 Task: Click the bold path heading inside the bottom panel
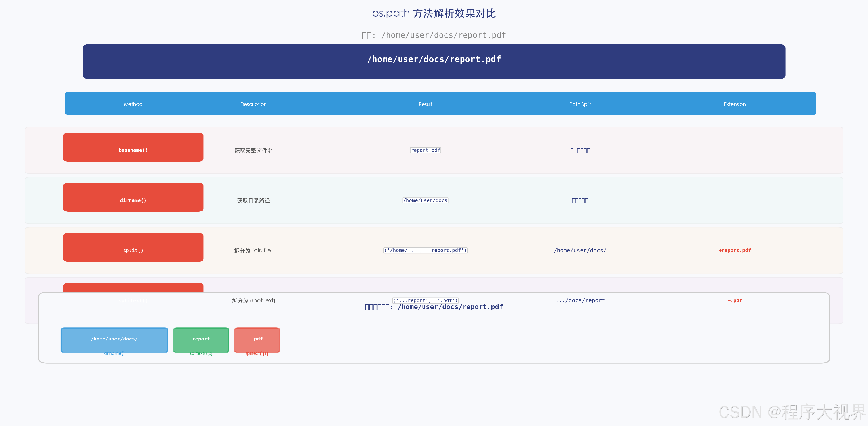pos(434,307)
